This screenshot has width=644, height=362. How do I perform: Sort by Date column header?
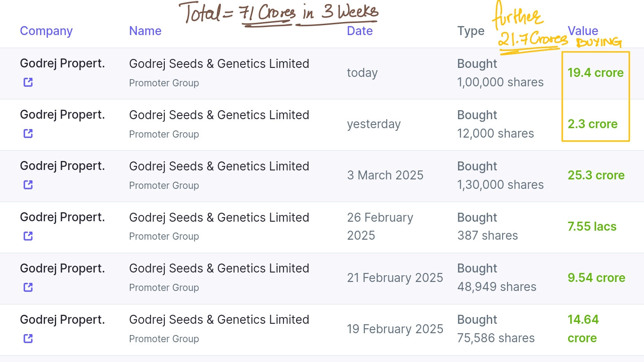[x=360, y=31]
